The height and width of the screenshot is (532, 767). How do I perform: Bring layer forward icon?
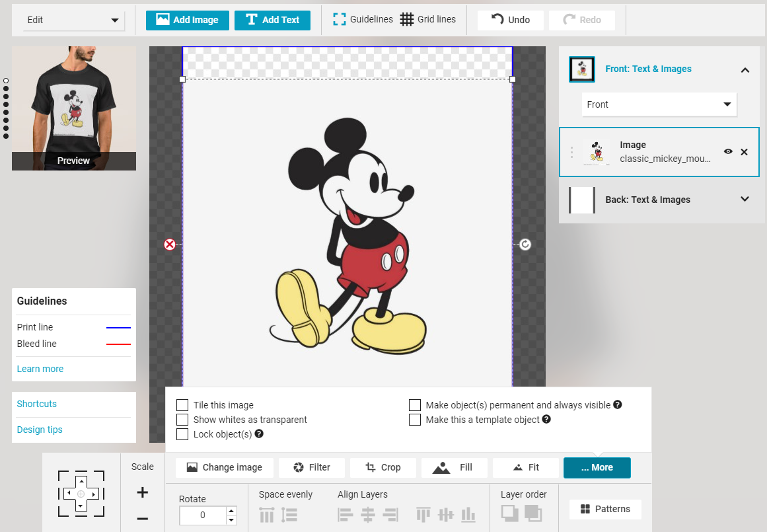click(x=510, y=513)
